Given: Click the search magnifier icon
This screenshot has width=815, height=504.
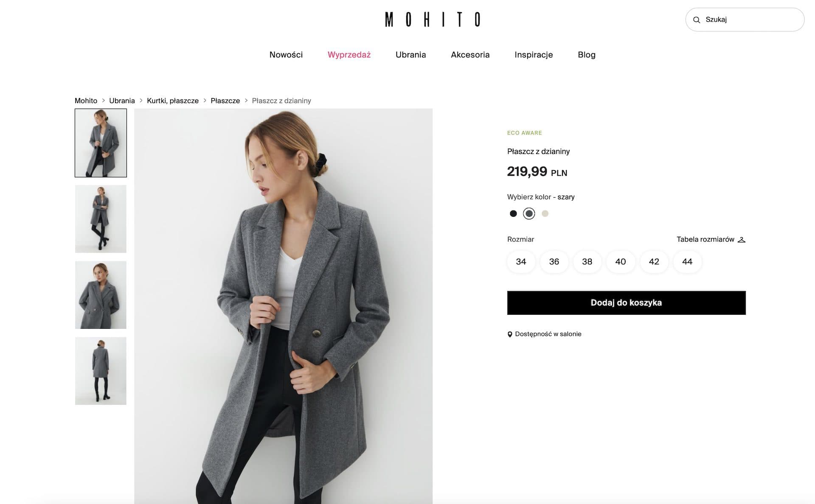Looking at the screenshot, I should [x=696, y=20].
